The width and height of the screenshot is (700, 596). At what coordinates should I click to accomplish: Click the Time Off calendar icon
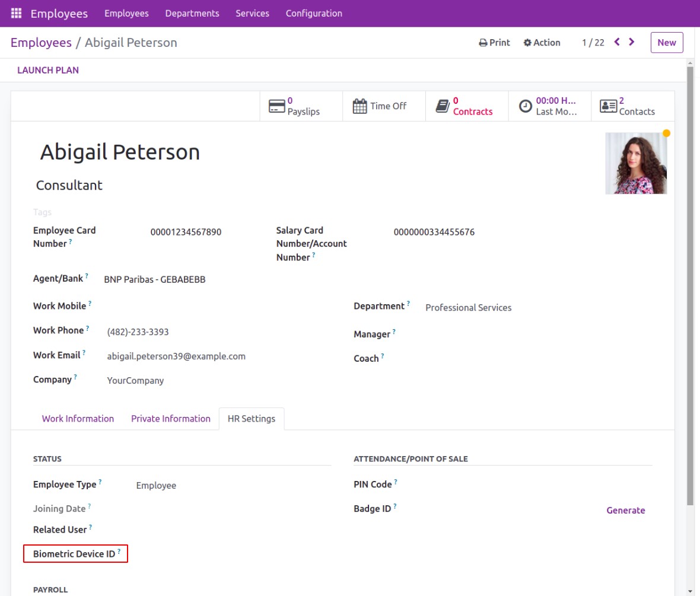[360, 106]
